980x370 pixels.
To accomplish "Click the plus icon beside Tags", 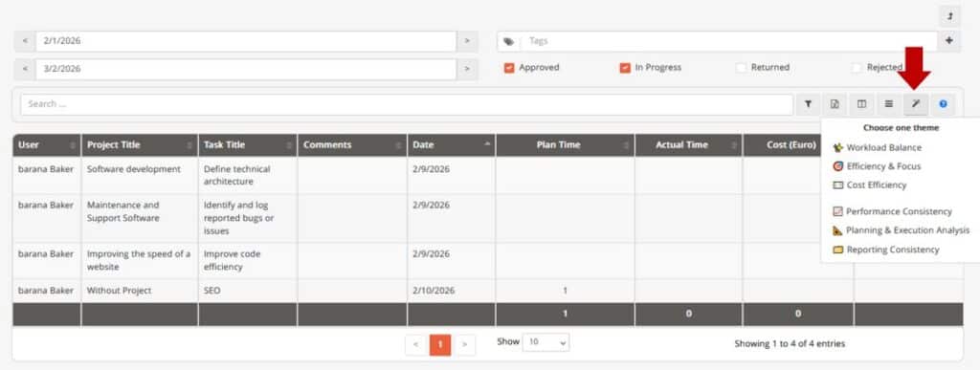I will 948,41.
